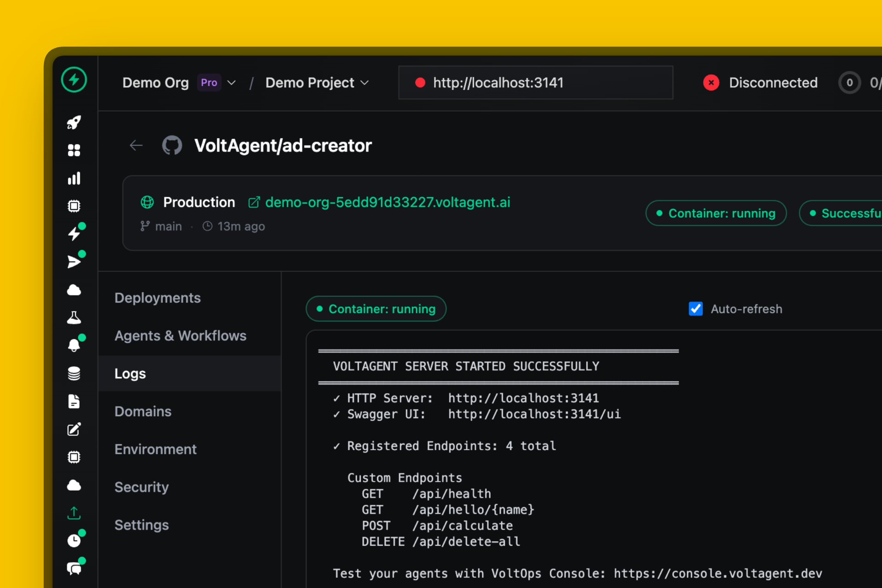Open the rocket deployments icon in sidebar
This screenshot has height=588, width=882.
[x=74, y=123]
